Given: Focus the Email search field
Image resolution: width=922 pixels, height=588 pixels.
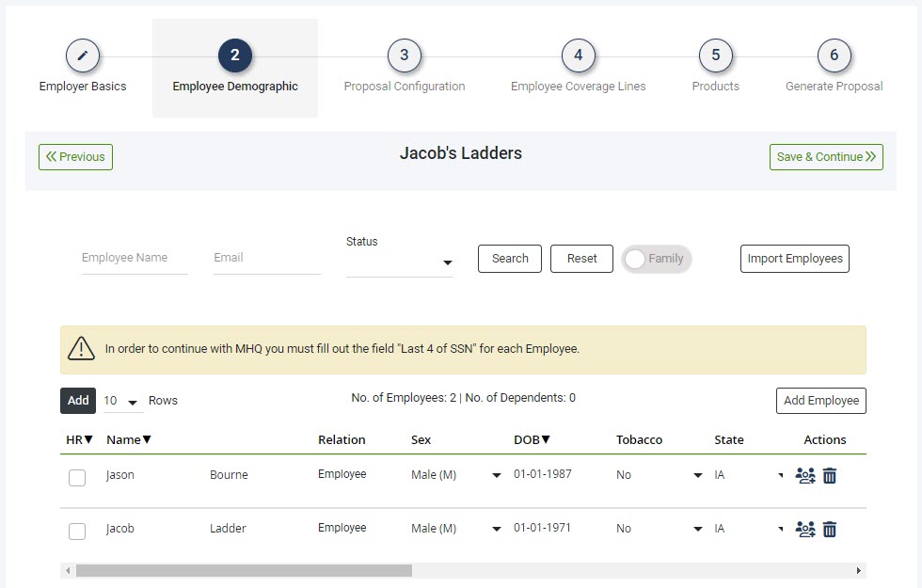Looking at the screenshot, I should pos(267,259).
